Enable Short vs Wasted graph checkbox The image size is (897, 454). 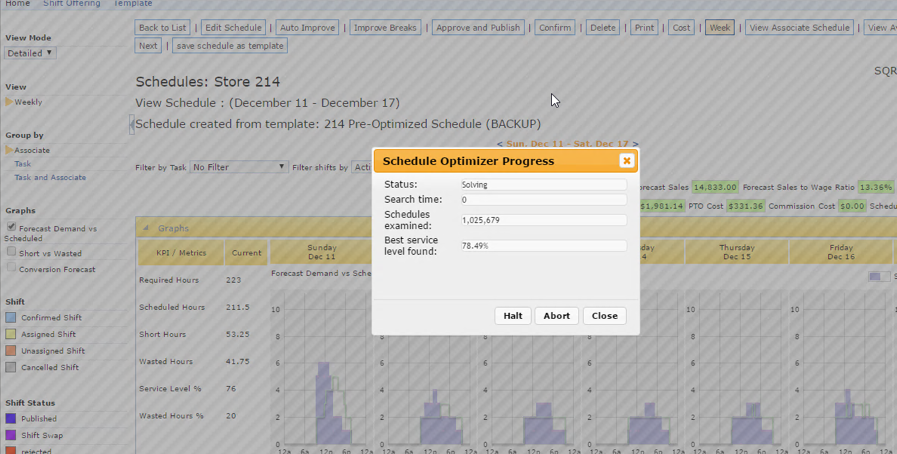click(11, 252)
